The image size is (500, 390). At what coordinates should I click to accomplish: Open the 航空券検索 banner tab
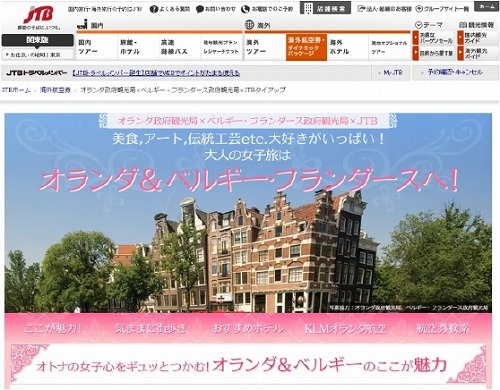coord(443,329)
